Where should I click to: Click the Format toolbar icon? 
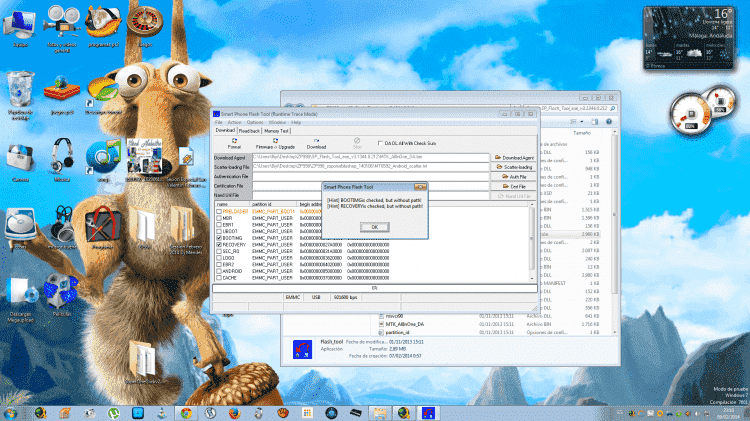234,144
